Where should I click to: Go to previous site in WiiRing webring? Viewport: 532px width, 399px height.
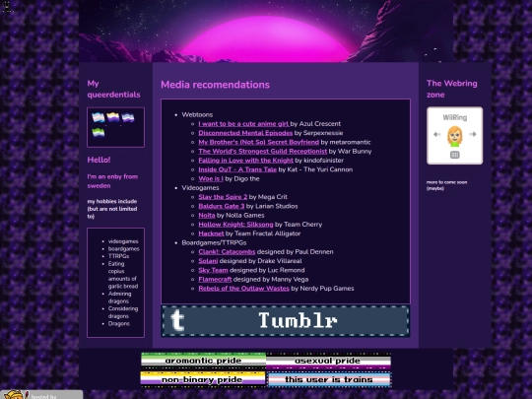tap(437, 134)
